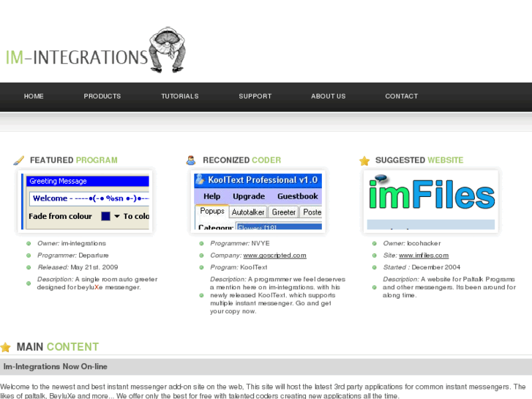Click the Started: December 2004 line
This screenshot has height=399, width=532.
[422, 267]
